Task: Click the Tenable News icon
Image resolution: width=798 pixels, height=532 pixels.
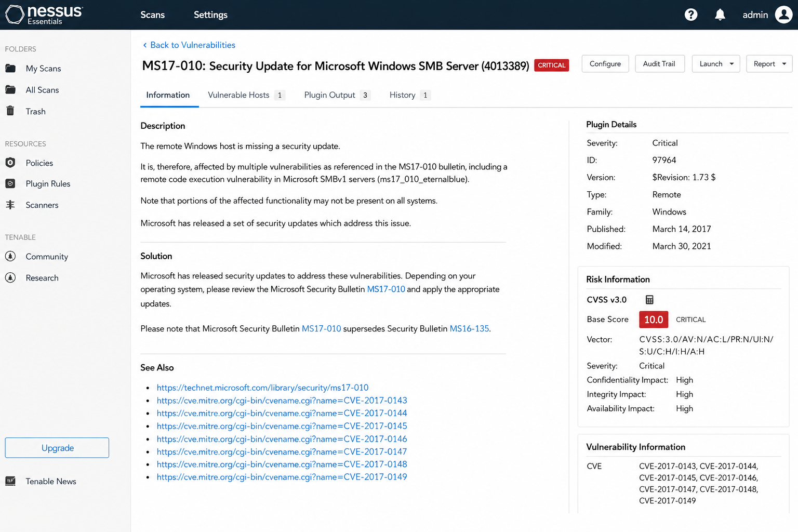Action: click(10, 481)
